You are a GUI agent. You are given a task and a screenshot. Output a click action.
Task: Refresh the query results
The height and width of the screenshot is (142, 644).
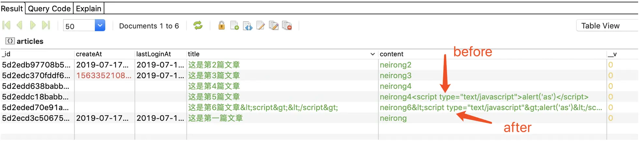(198, 25)
